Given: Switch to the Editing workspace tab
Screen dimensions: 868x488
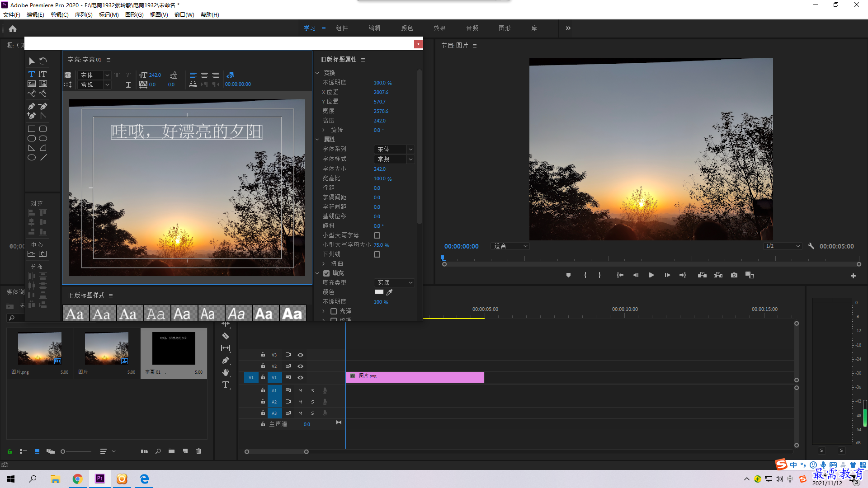Looking at the screenshot, I should pyautogui.click(x=374, y=28).
